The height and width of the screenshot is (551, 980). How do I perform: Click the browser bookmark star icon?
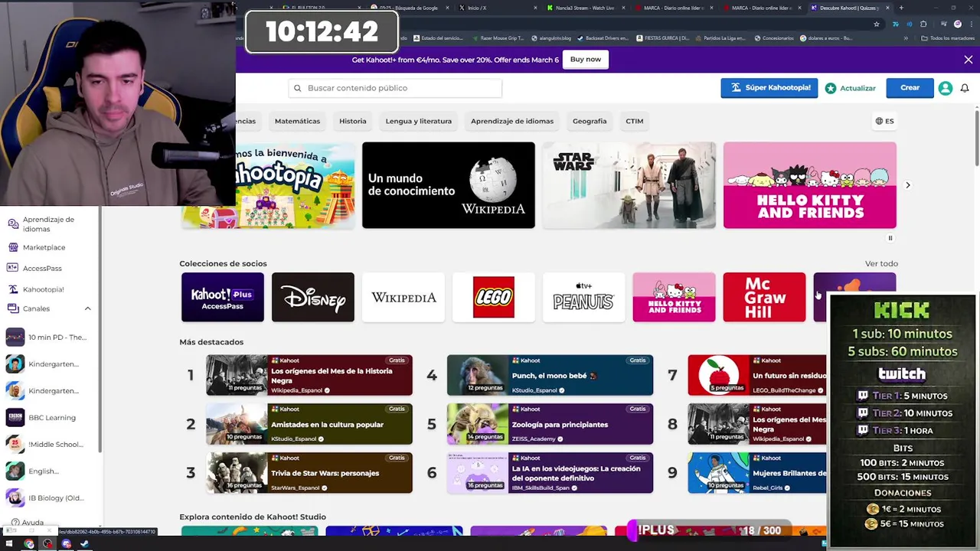pyautogui.click(x=877, y=24)
